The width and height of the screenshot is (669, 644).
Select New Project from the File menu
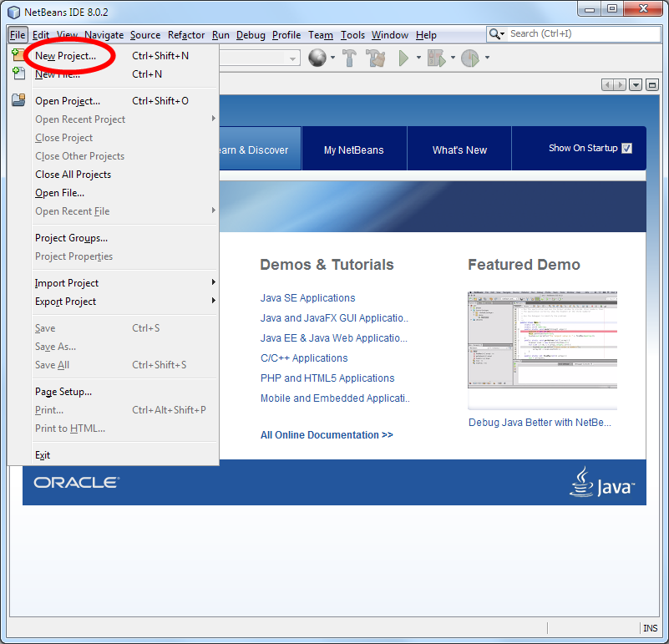tap(65, 56)
